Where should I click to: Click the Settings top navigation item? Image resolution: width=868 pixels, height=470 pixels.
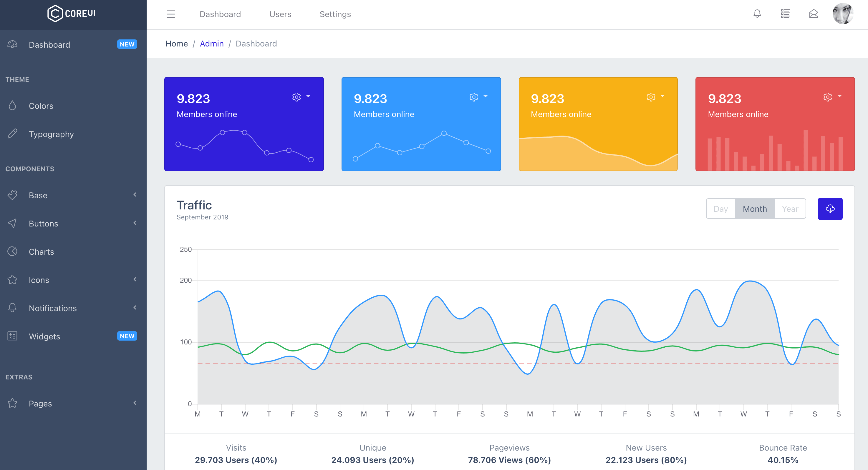[335, 14]
